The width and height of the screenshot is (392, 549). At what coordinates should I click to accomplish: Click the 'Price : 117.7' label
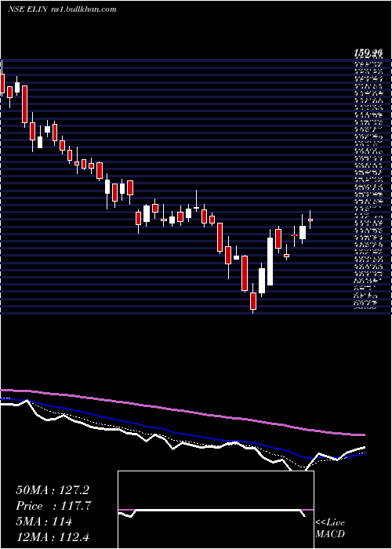[x=53, y=506]
